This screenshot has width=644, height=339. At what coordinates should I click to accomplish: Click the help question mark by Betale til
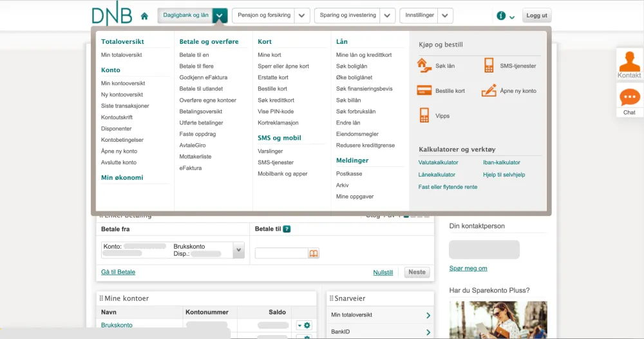coord(287,229)
